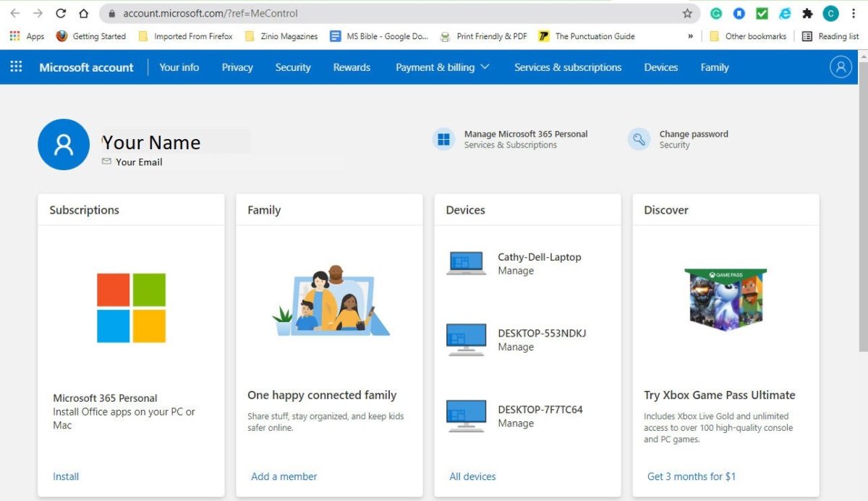Click the account profile icon top right

point(840,67)
